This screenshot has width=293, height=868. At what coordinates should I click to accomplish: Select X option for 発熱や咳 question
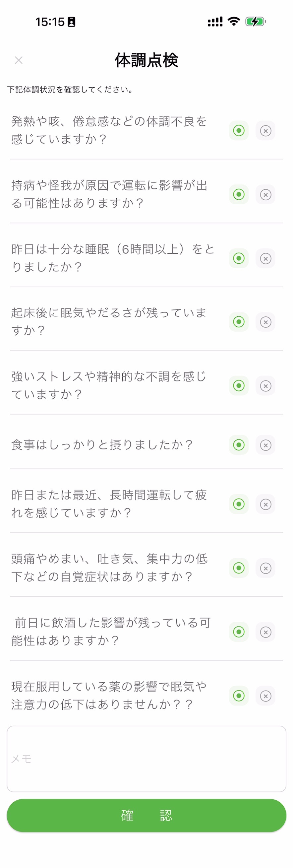[265, 130]
